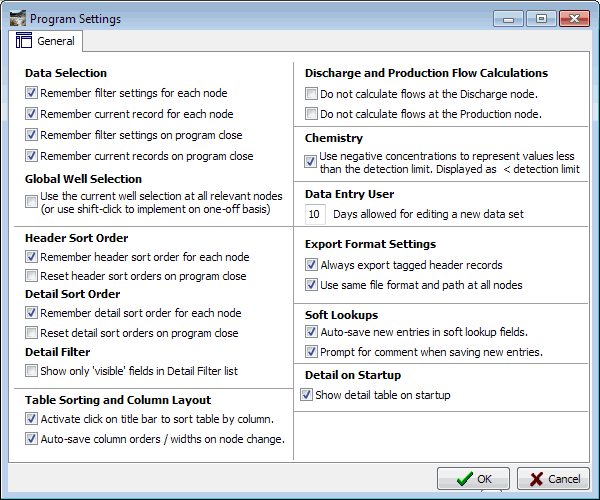Screen dimensions: 600x500
Task: Select the General tab
Action: (46, 41)
